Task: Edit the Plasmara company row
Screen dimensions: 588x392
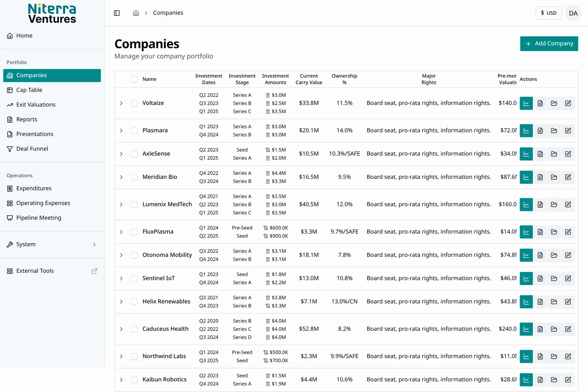Action: coord(568,130)
